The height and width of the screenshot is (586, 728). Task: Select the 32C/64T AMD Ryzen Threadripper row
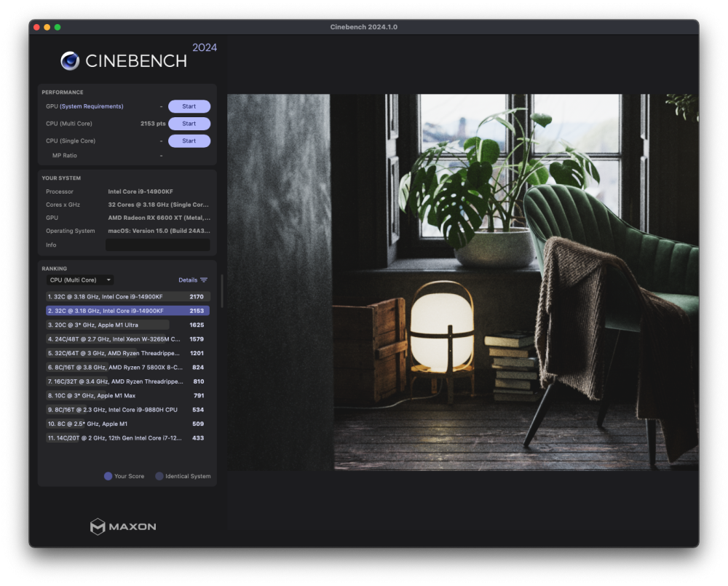tap(127, 353)
